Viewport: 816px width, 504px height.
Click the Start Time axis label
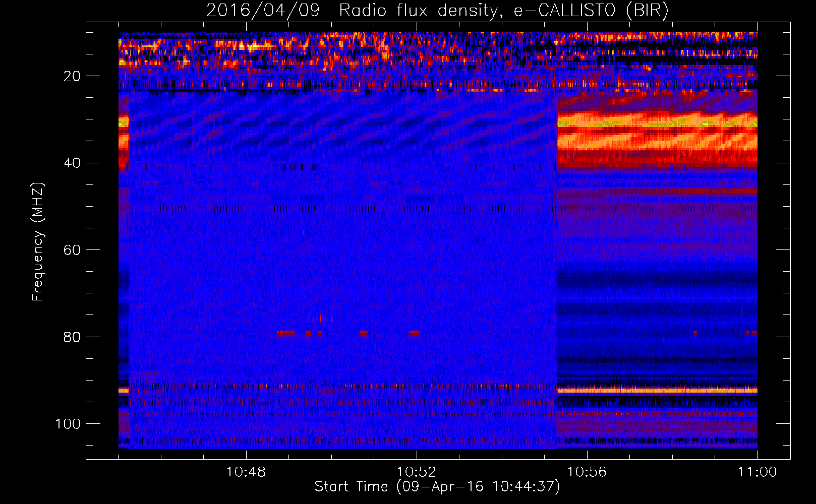(437, 487)
